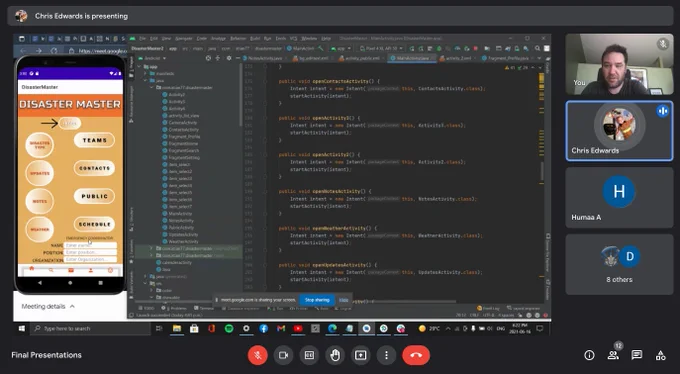Tap the PUBLIC button in the emulator
The height and width of the screenshot is (374, 680).
(x=95, y=196)
